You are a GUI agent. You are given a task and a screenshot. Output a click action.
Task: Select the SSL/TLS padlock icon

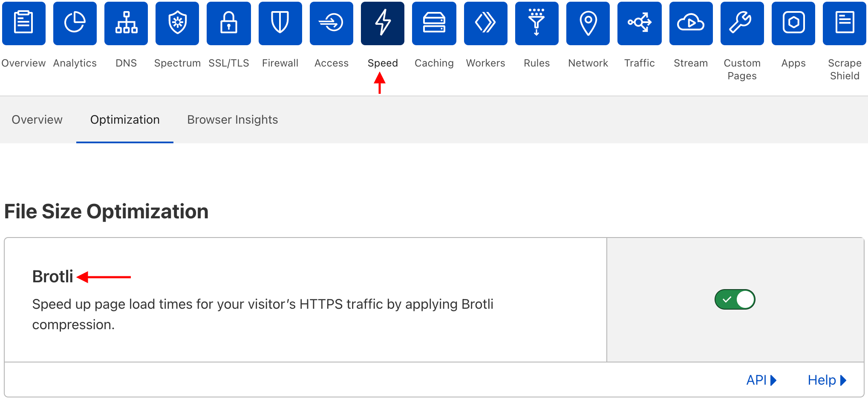click(229, 23)
